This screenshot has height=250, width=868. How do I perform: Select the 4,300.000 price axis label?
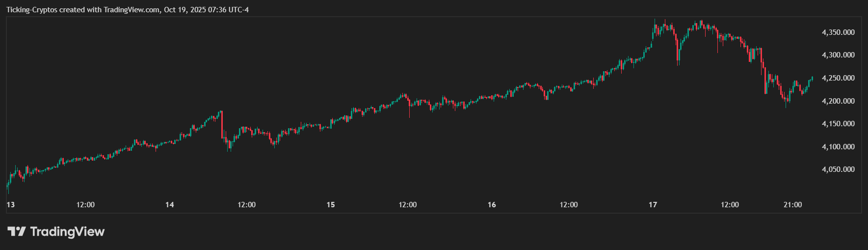tap(838, 55)
